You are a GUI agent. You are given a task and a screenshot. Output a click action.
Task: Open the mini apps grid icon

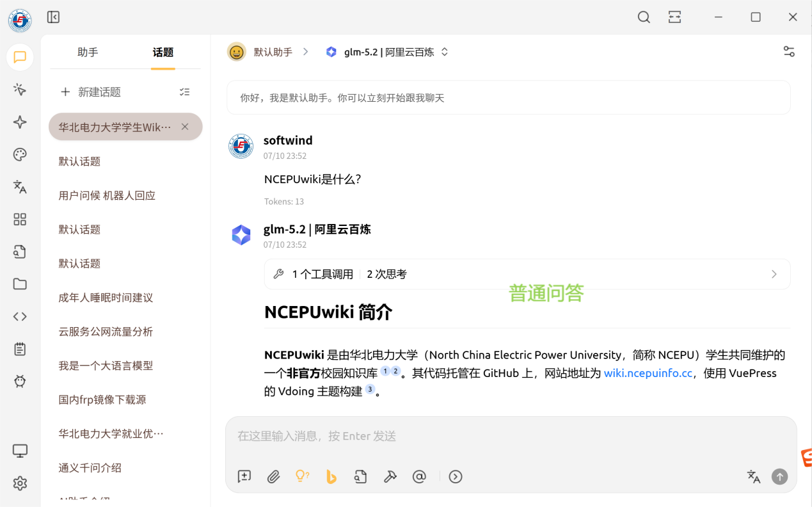[x=20, y=220]
